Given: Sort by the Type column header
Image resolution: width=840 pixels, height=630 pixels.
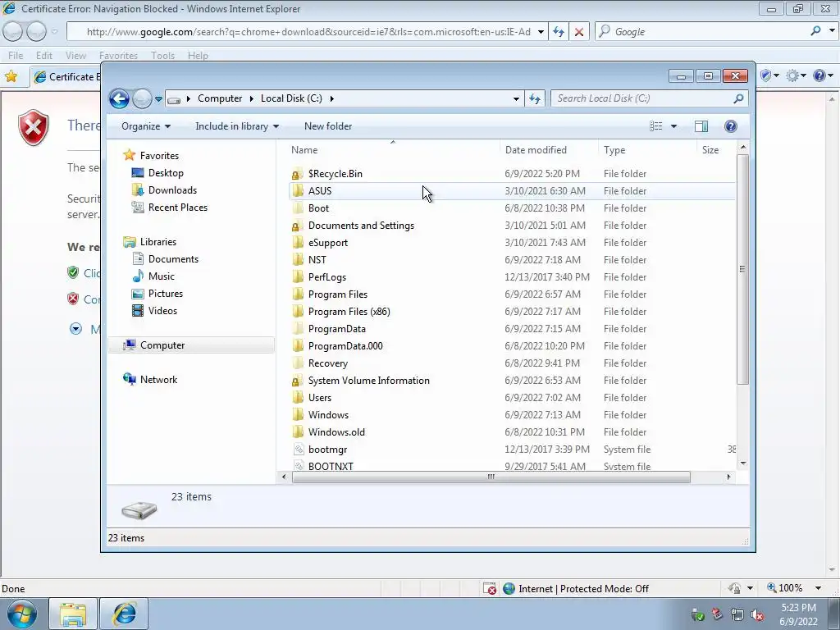Looking at the screenshot, I should coord(647,150).
